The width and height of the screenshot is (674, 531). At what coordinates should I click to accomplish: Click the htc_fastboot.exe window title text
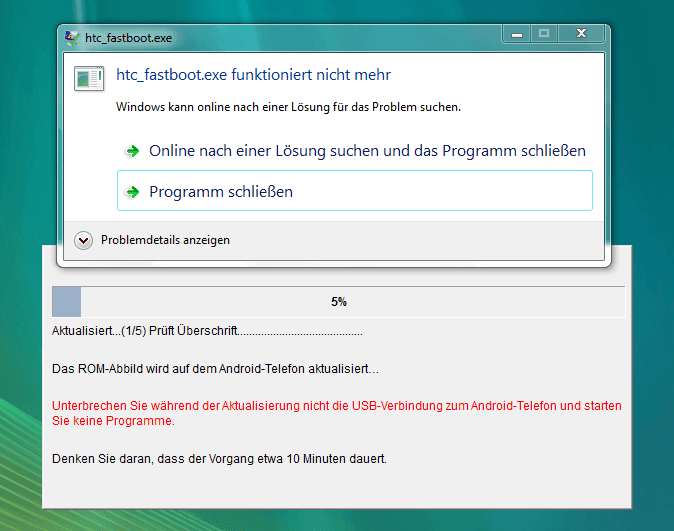pyautogui.click(x=129, y=38)
